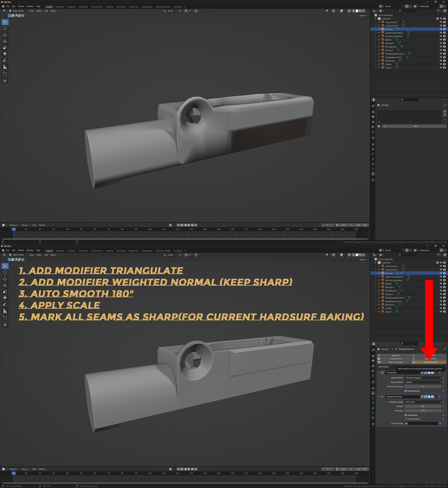Uncheck the Keep Normals checkbox
Screen dimensions: 448x488
point(406,391)
